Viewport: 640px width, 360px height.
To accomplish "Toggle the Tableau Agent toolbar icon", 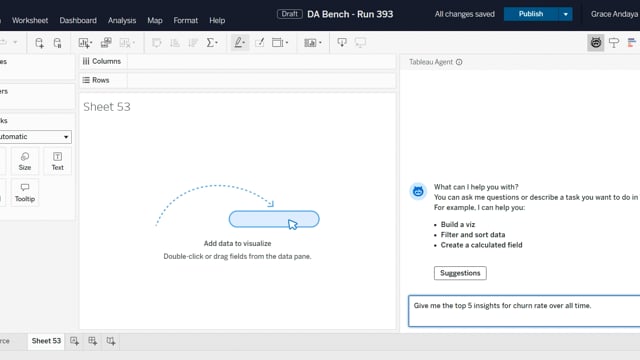I will coord(596,42).
